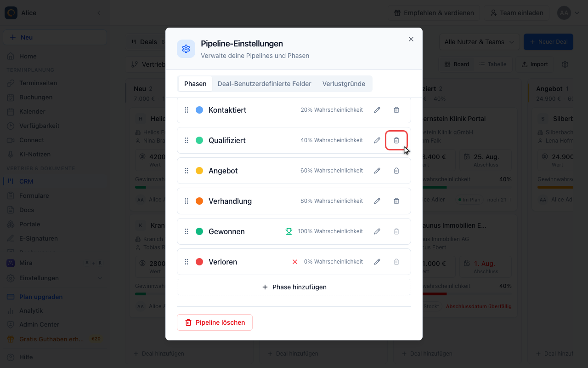Open the AA account avatar menu
Viewport: 588px width, 368px height.
tap(569, 13)
